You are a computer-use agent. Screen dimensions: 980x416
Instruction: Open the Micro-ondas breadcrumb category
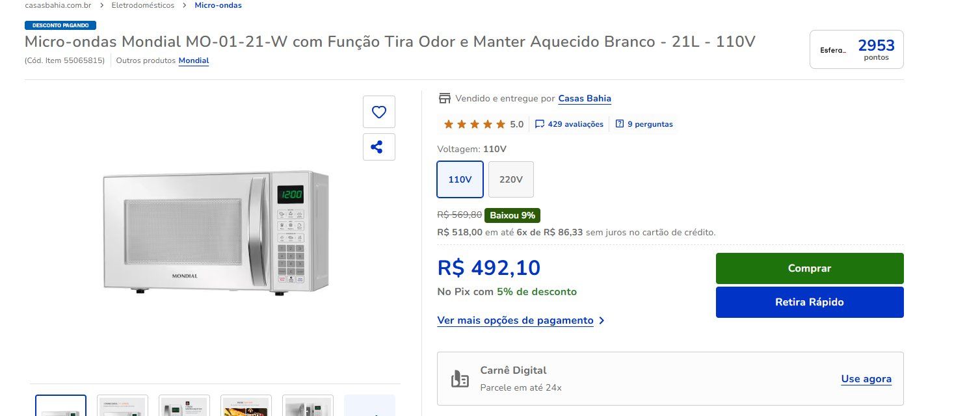tap(219, 5)
